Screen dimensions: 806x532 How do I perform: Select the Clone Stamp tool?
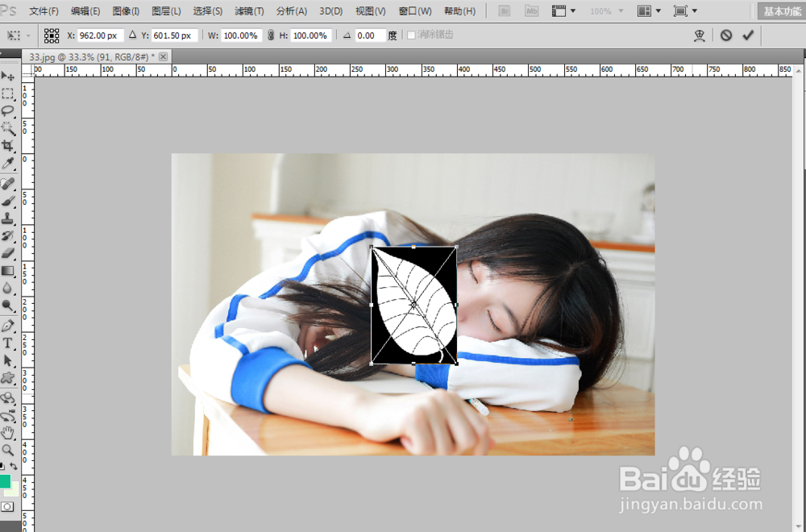pos(8,219)
